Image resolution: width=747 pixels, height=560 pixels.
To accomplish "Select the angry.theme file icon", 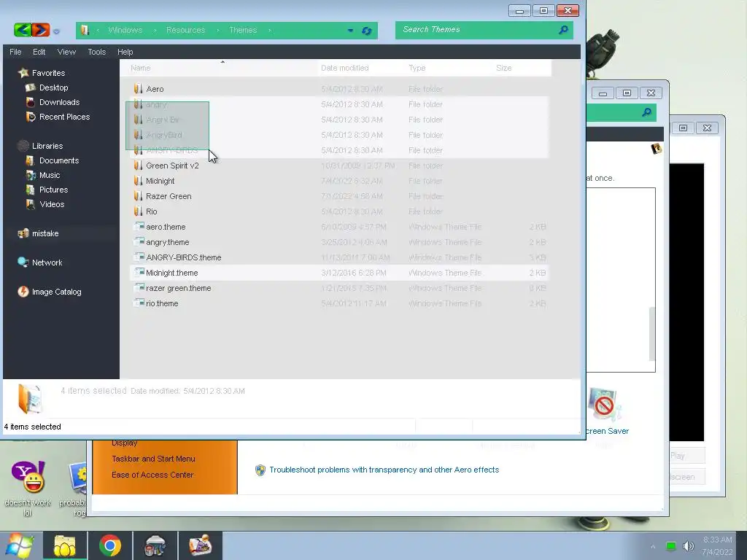I will click(x=139, y=242).
